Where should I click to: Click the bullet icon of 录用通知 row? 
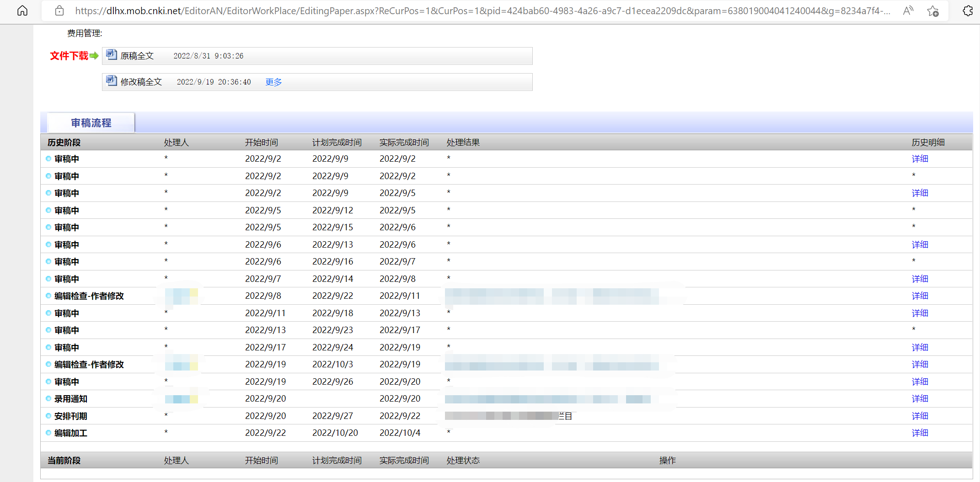(48, 398)
